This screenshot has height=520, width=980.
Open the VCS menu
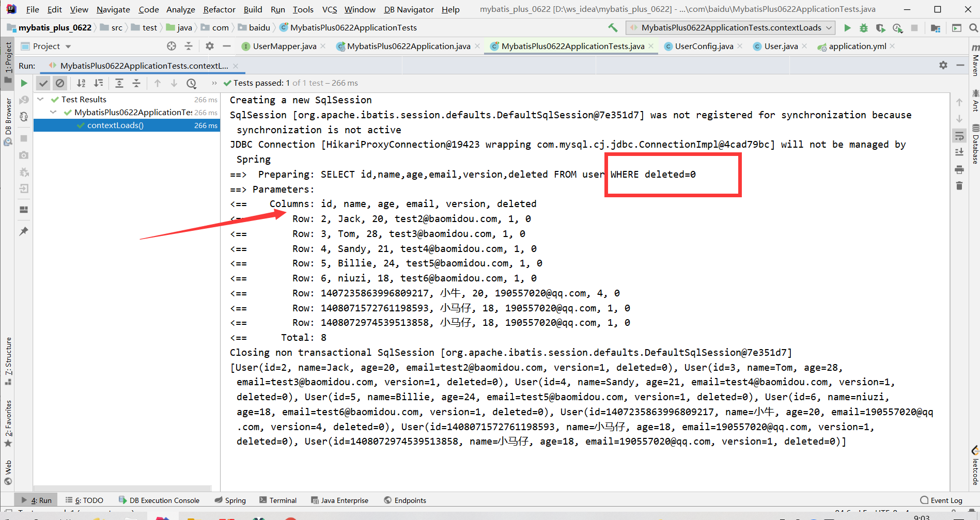coord(330,9)
